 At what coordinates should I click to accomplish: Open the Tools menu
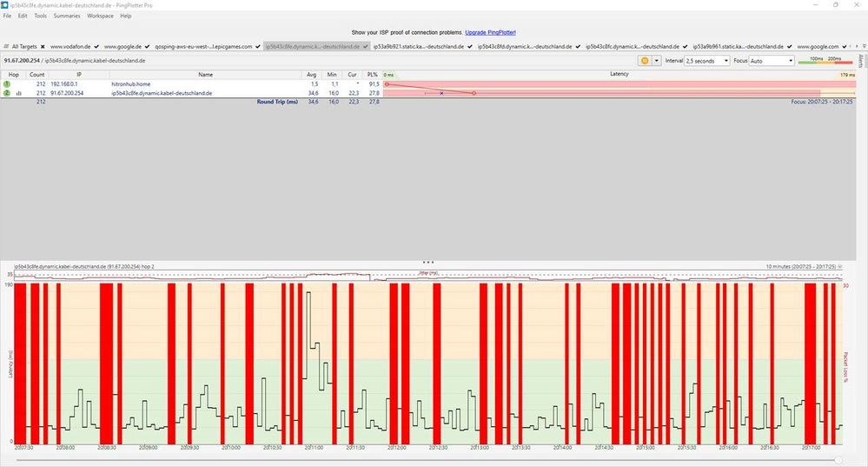coord(41,16)
